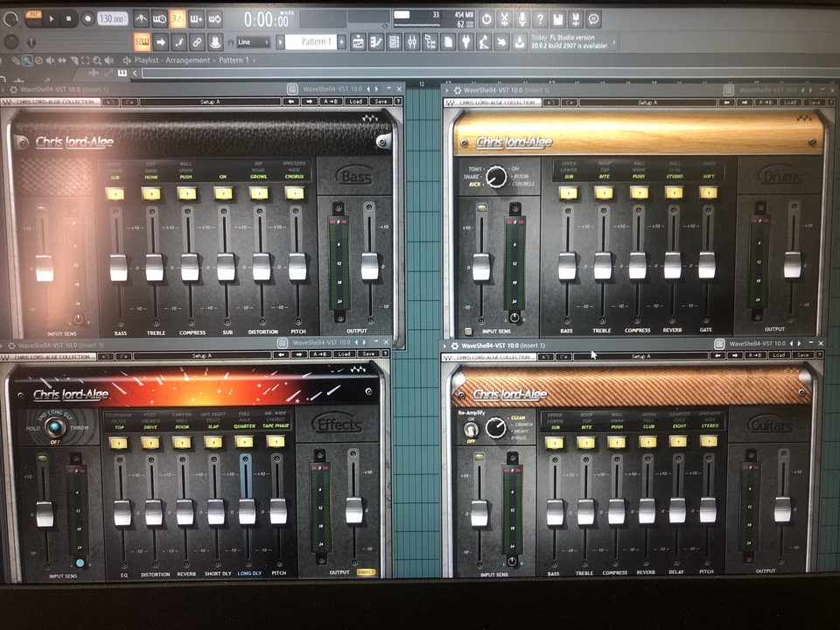Click the Long Dly fader in Effects plugin

tap(247, 512)
